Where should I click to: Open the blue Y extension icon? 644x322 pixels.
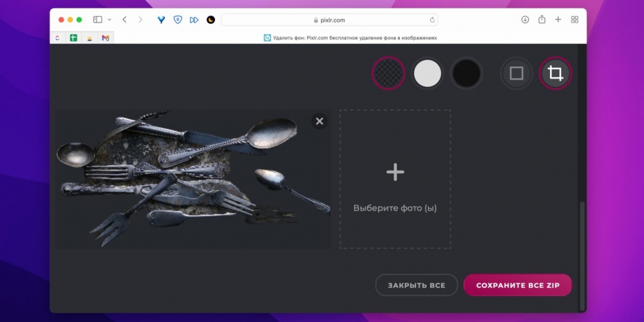coord(162,20)
